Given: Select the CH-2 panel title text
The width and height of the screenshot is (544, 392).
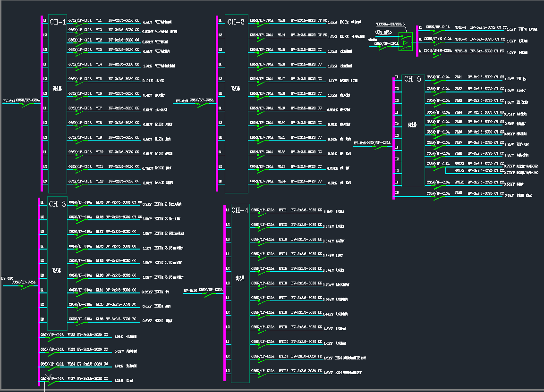Looking at the screenshot, I should coord(236,22).
